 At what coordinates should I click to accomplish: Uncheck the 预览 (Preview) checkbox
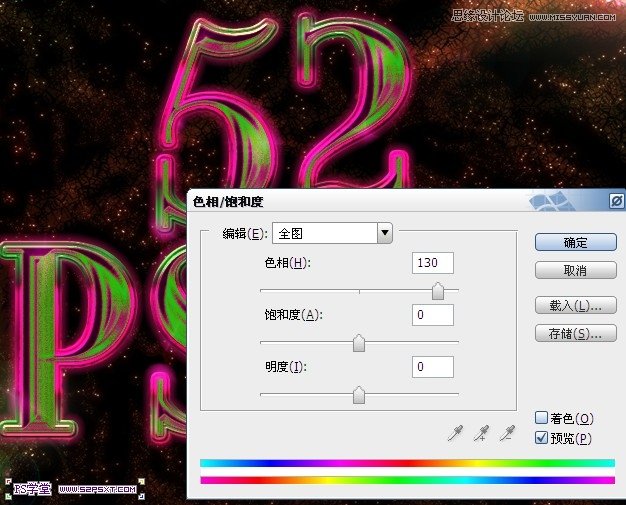(x=541, y=438)
